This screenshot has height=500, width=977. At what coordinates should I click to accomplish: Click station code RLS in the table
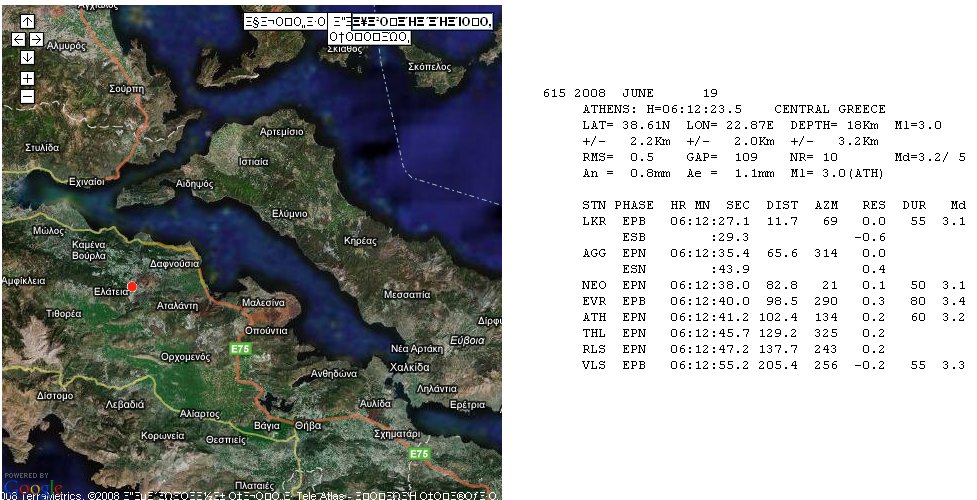point(594,349)
